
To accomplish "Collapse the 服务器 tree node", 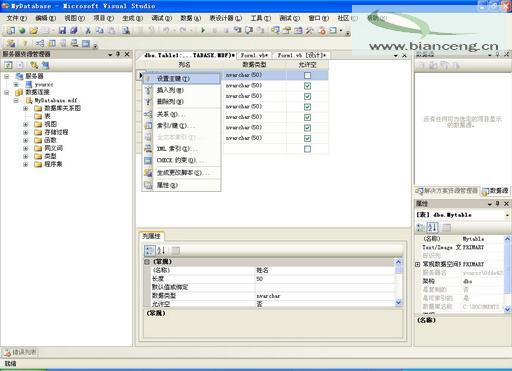I will (7, 76).
